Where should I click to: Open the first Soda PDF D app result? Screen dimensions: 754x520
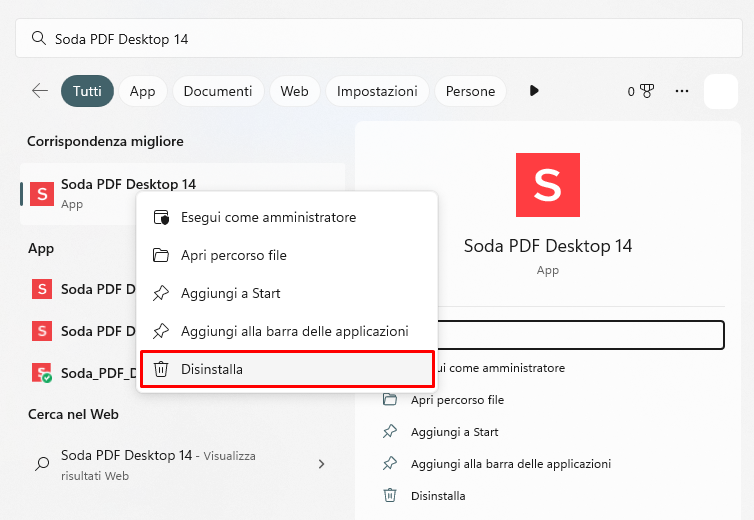pyautogui.click(x=82, y=289)
